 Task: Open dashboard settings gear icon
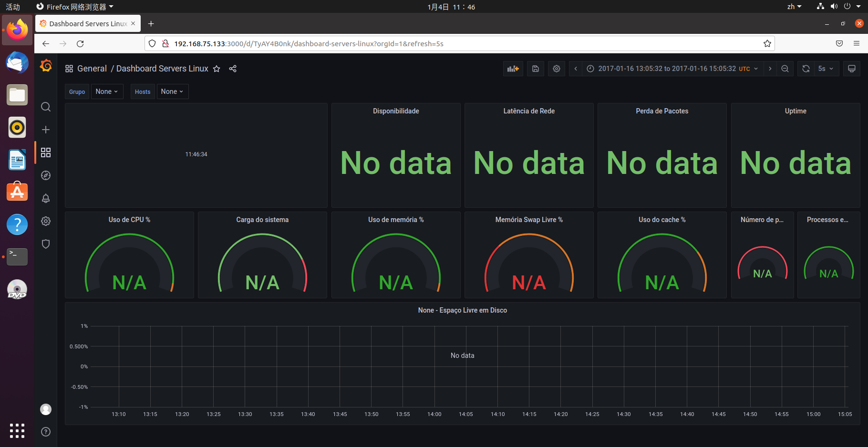click(x=556, y=68)
